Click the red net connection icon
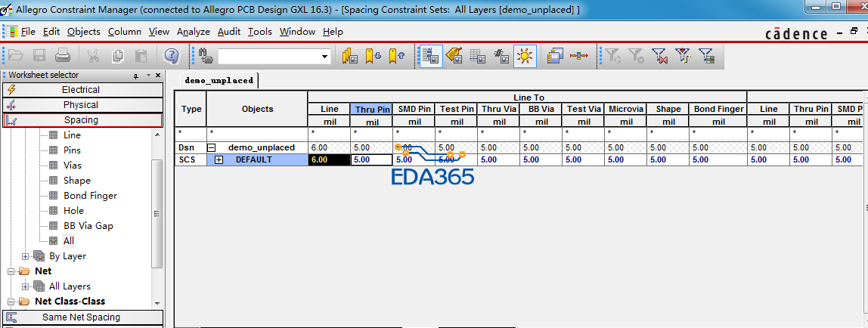Image resolution: width=868 pixels, height=328 pixels. tap(579, 56)
